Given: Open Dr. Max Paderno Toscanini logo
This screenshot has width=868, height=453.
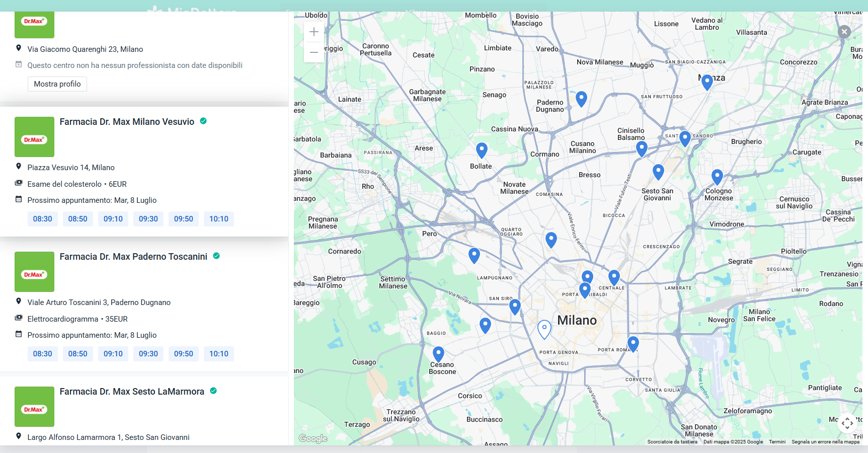Looking at the screenshot, I should (x=34, y=272).
